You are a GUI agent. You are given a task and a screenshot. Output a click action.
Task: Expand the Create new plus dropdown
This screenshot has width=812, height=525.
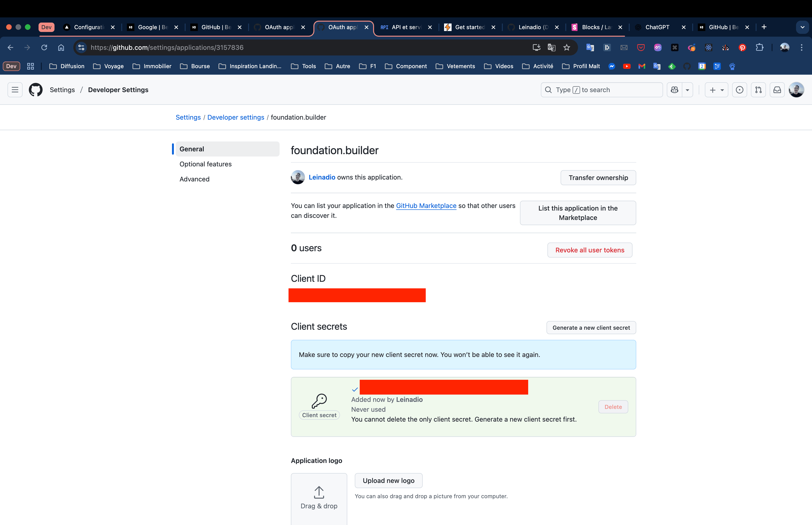(x=716, y=90)
